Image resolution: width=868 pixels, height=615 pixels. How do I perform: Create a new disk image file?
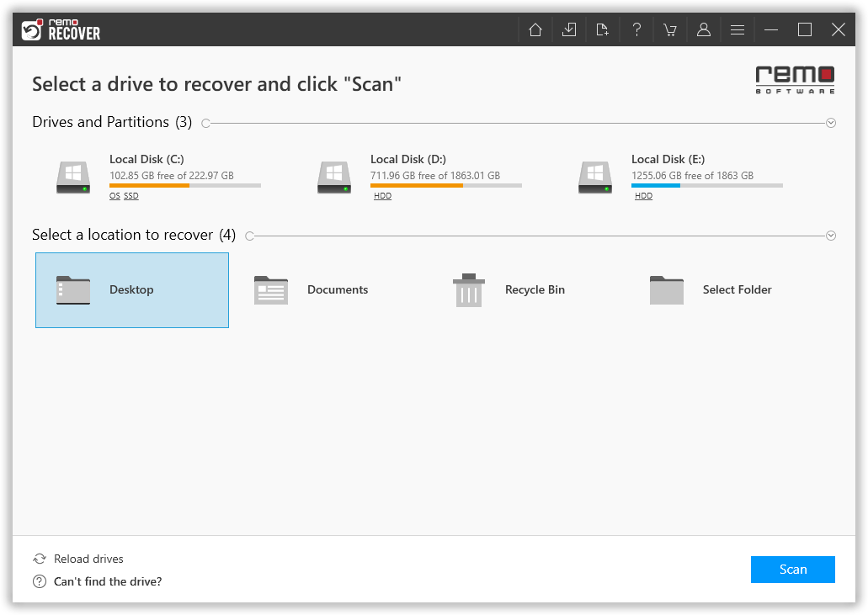602,29
